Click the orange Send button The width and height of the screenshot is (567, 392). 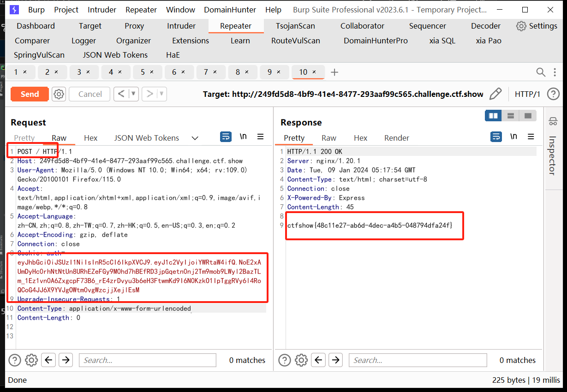tap(30, 94)
